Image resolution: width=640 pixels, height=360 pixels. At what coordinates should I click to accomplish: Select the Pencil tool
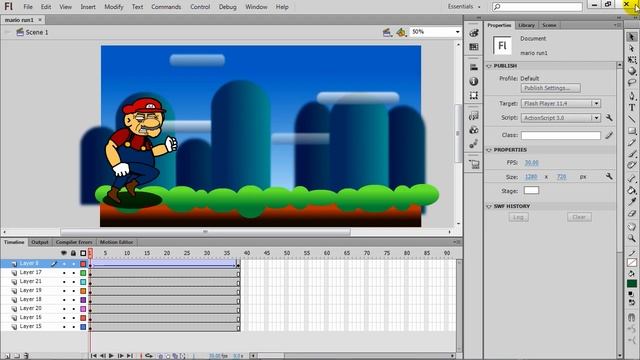631,142
